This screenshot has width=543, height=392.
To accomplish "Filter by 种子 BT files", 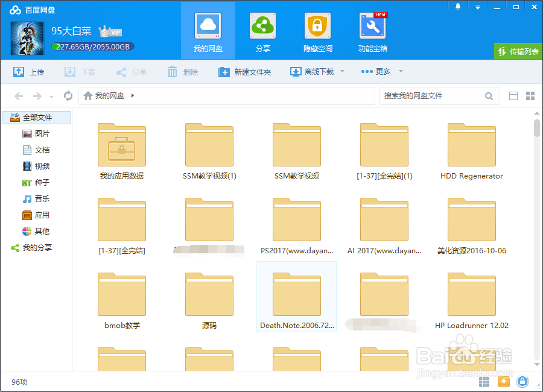I will point(36,183).
